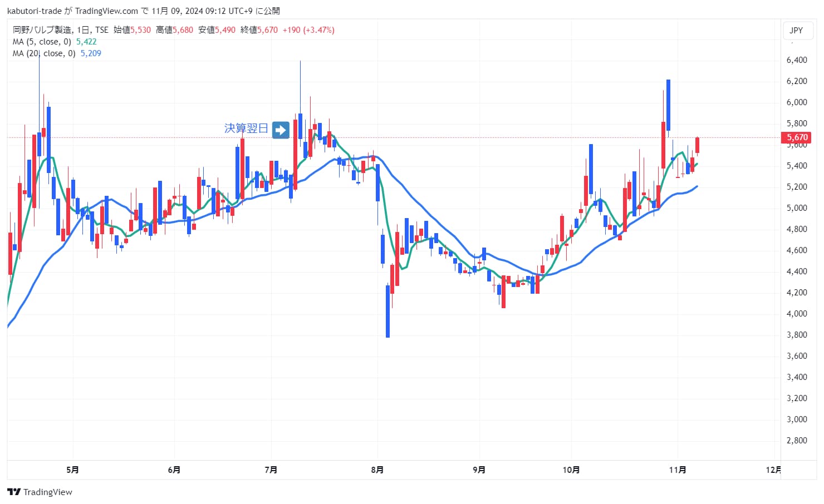Image resolution: width=824 pixels, height=504 pixels.
Task: Click the 11月 date axis label
Action: (678, 470)
